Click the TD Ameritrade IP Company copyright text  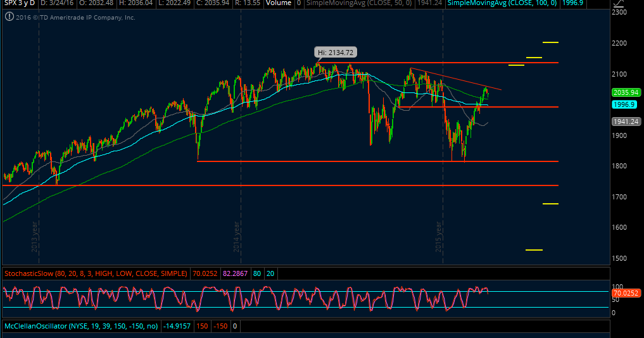click(x=75, y=18)
